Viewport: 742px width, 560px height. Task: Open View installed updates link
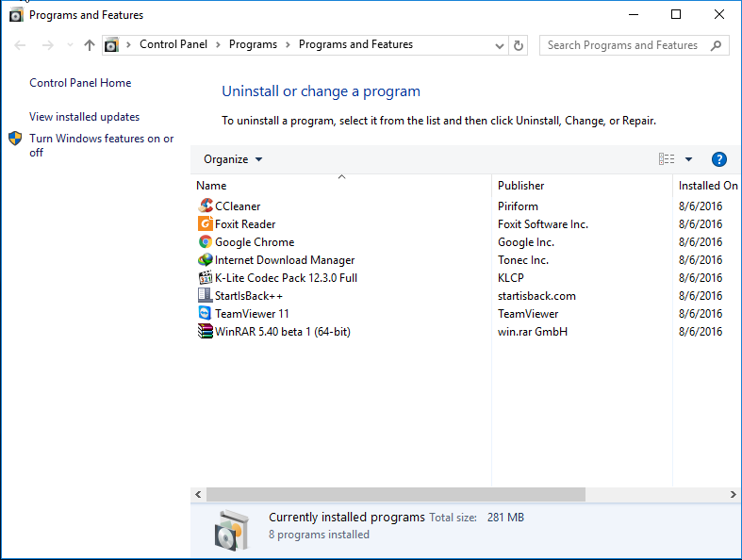point(84,117)
